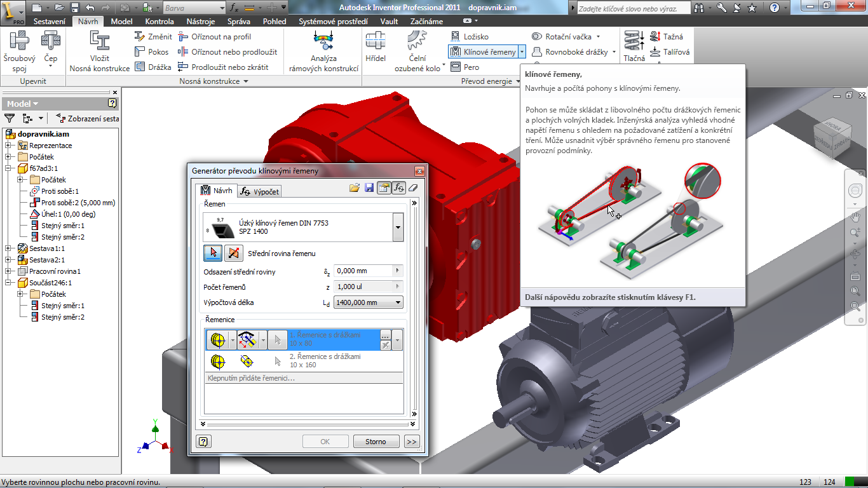
Task: Click Prodloužit nebo zkrátit tool
Action: [223, 67]
